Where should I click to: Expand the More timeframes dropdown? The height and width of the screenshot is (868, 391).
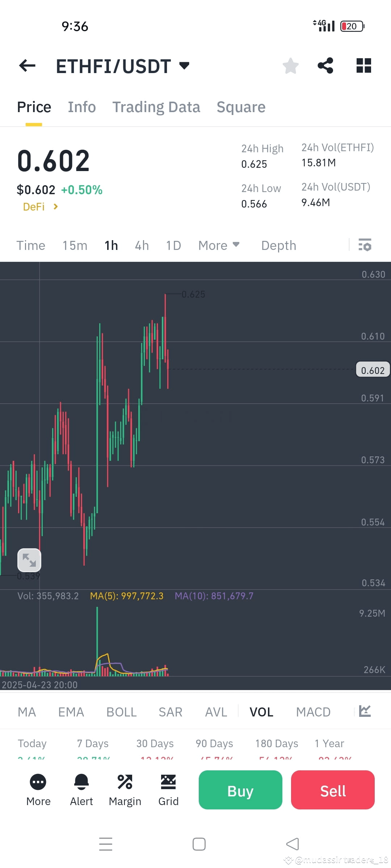(x=219, y=245)
